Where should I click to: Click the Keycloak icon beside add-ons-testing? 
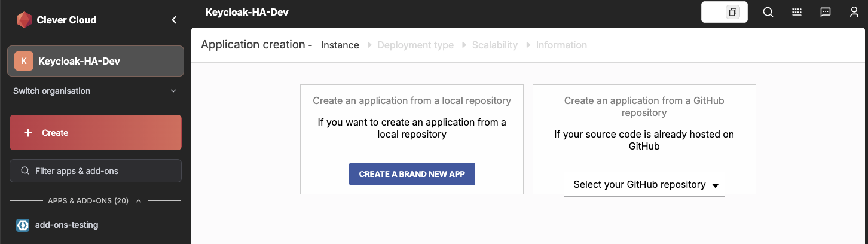click(x=23, y=225)
